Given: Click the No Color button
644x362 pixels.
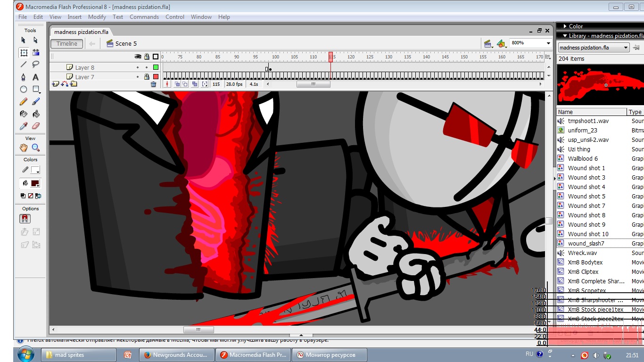Looking at the screenshot, I should (x=31, y=196).
